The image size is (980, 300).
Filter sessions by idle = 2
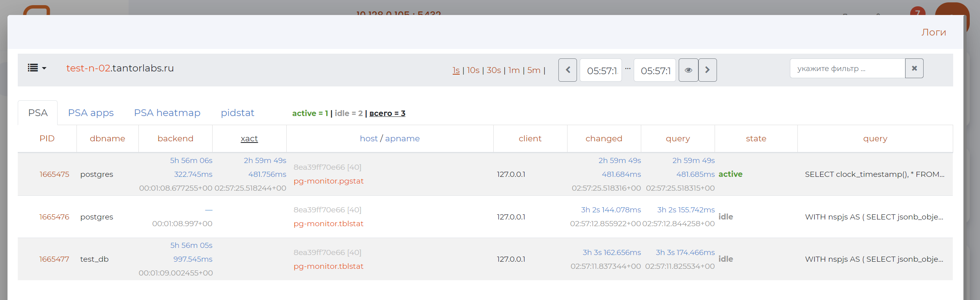tap(349, 113)
